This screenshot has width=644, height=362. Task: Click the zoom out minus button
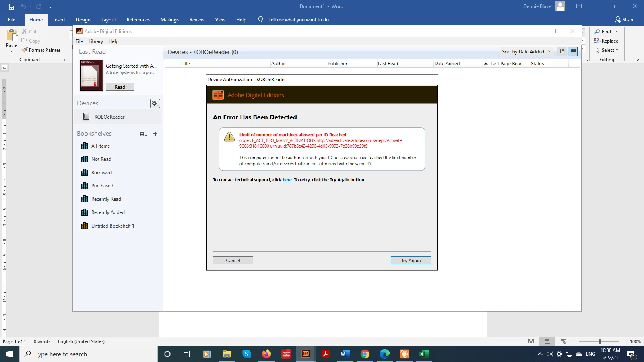(576, 341)
